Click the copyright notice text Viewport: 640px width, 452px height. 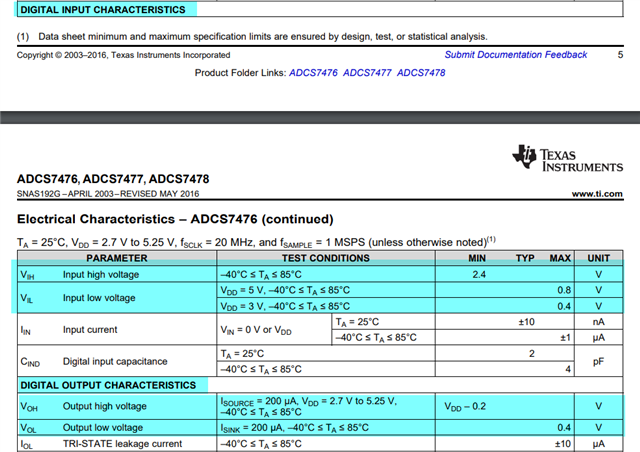pos(123,55)
